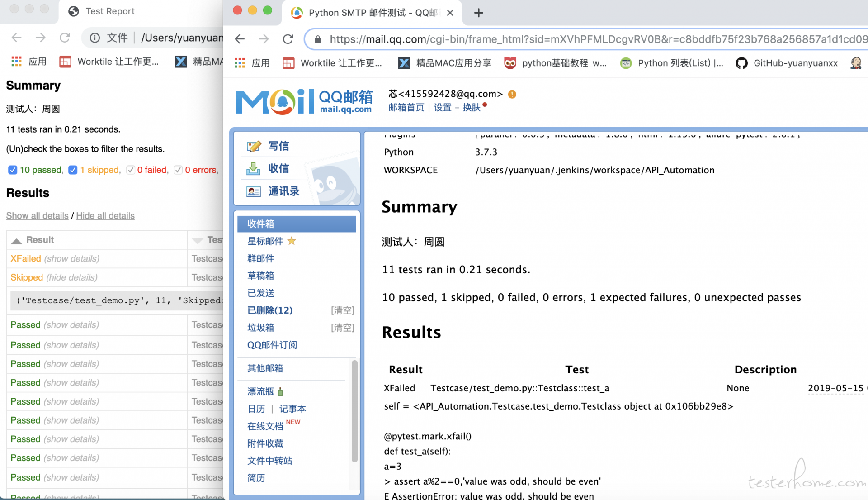Reload the QQ mail page
Screen dimensions: 868x500
288,39
